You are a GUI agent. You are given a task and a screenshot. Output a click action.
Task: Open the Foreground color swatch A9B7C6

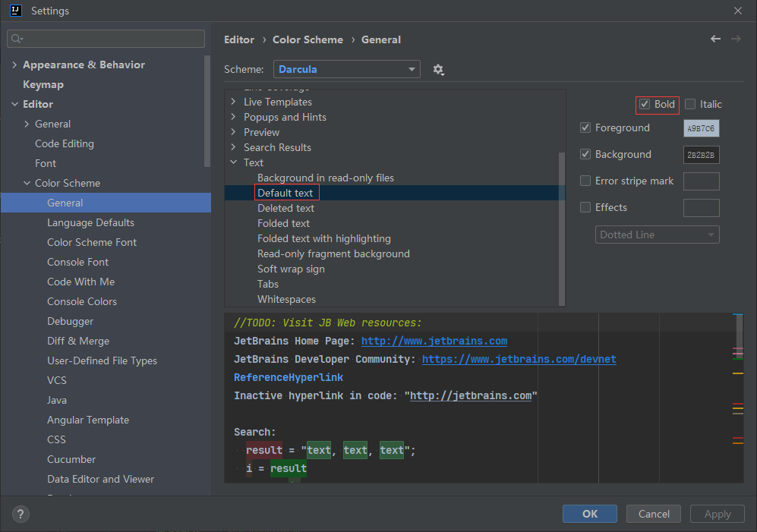tap(701, 128)
